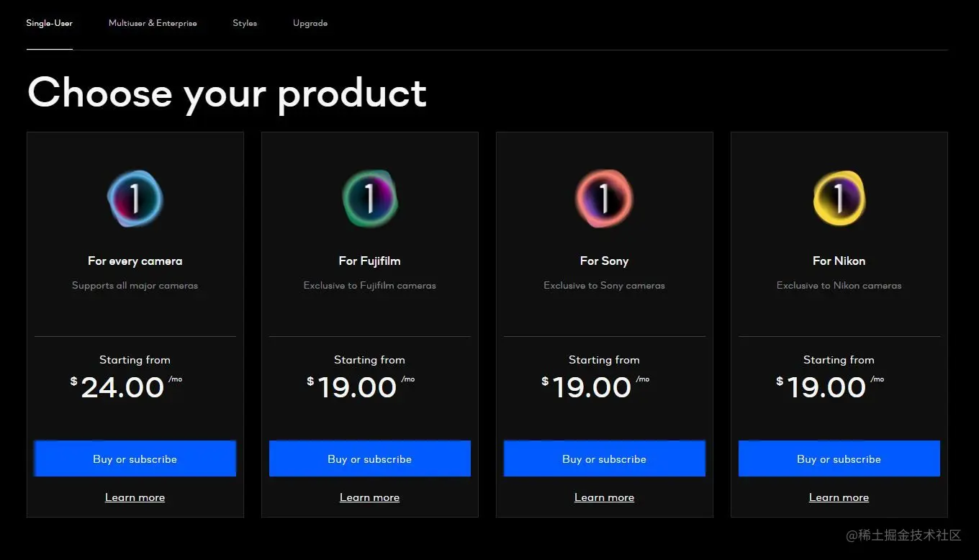The image size is (979, 560).
Task: Click the $24.00 per month price
Action: (126, 387)
